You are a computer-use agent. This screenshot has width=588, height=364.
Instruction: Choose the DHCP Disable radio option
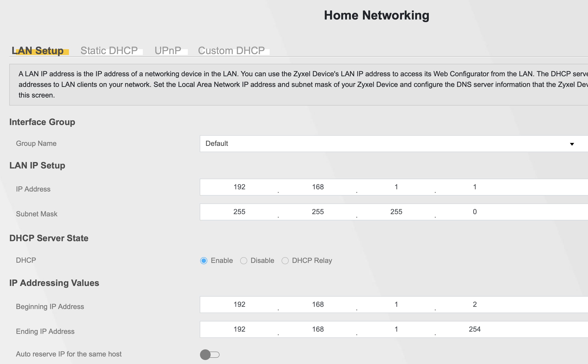pyautogui.click(x=243, y=261)
